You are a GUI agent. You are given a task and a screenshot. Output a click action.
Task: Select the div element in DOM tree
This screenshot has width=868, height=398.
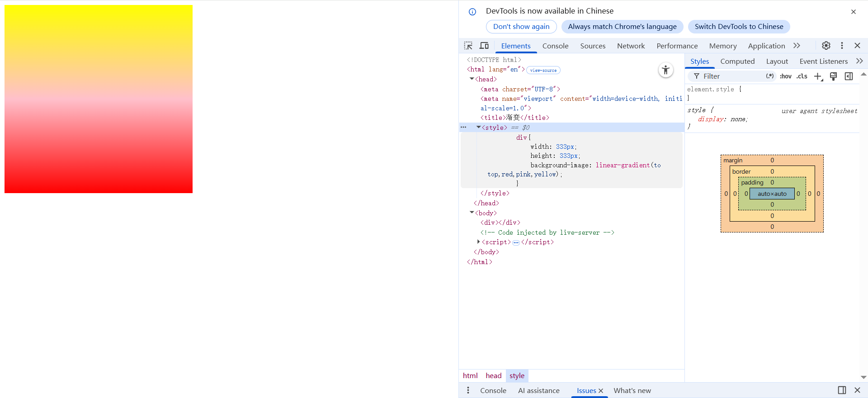(500, 223)
